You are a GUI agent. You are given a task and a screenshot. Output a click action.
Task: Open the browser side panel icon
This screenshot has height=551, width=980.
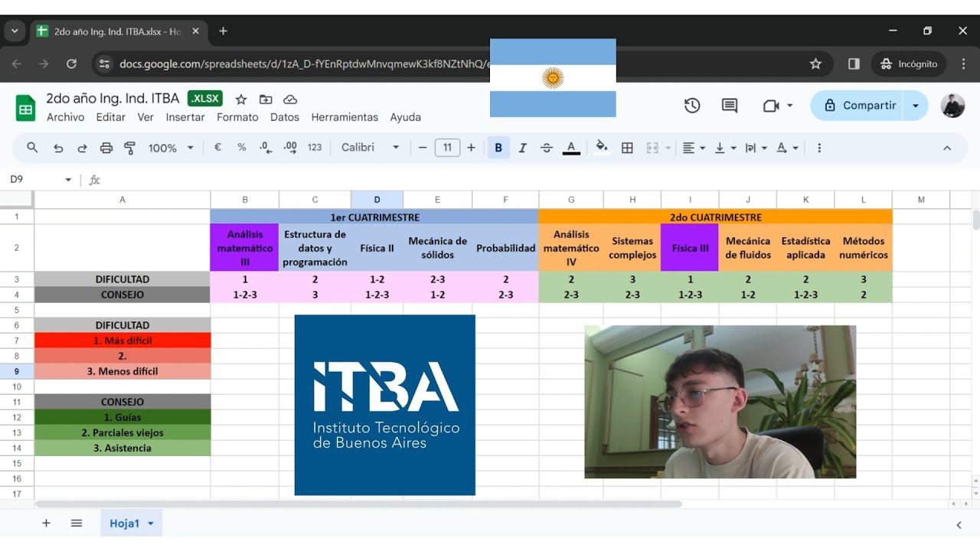(x=854, y=64)
